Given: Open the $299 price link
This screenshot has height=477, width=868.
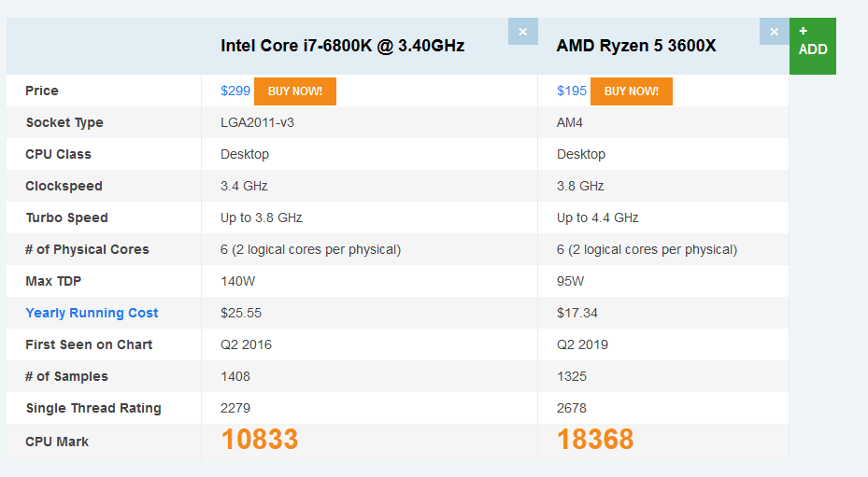Looking at the screenshot, I should pos(235,91).
